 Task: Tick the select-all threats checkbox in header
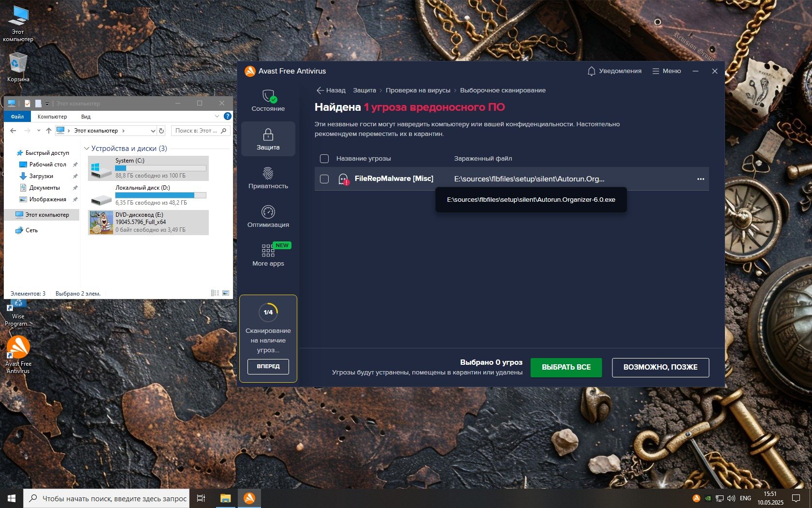(324, 159)
